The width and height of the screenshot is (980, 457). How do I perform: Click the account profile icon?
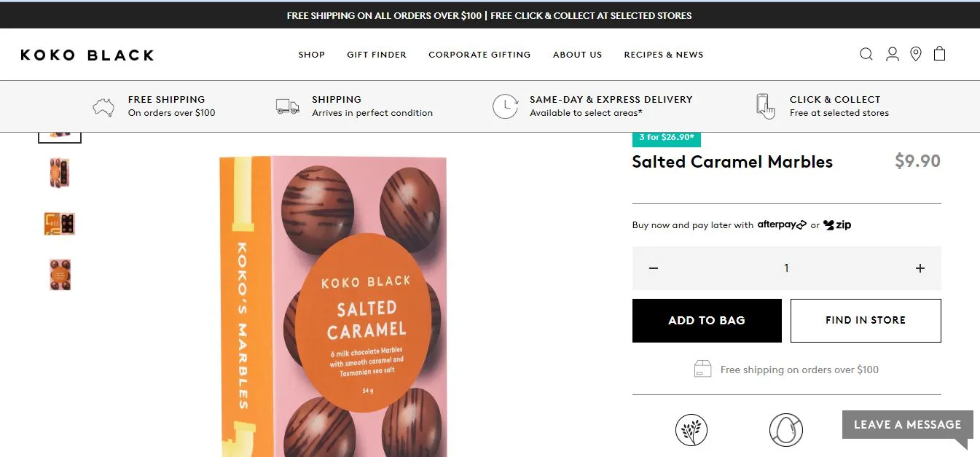pyautogui.click(x=892, y=54)
